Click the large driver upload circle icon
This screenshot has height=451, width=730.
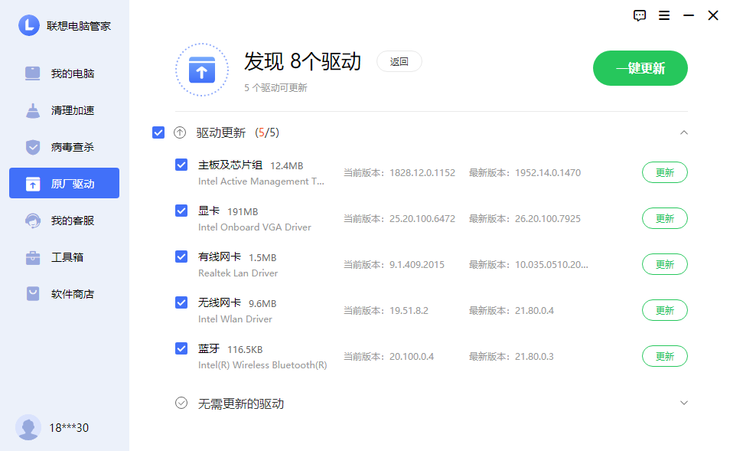(x=202, y=69)
